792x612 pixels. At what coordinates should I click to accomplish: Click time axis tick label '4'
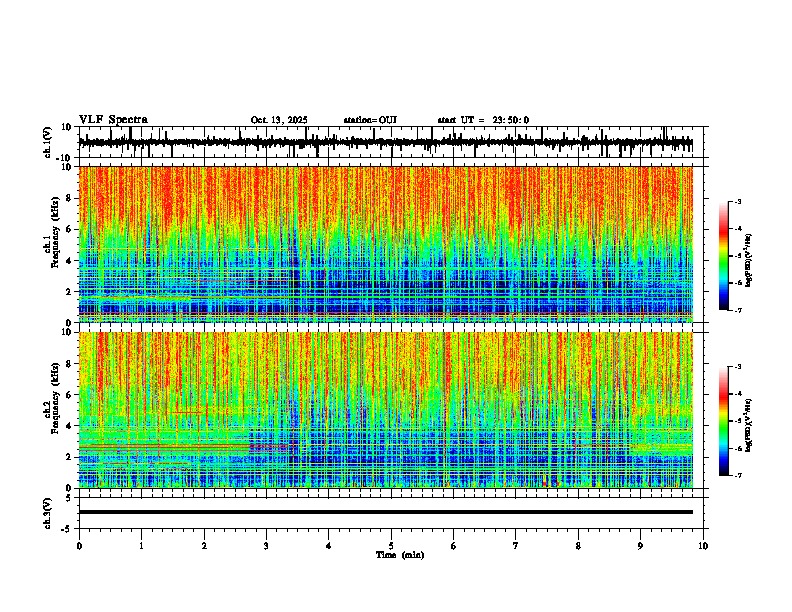(x=329, y=546)
